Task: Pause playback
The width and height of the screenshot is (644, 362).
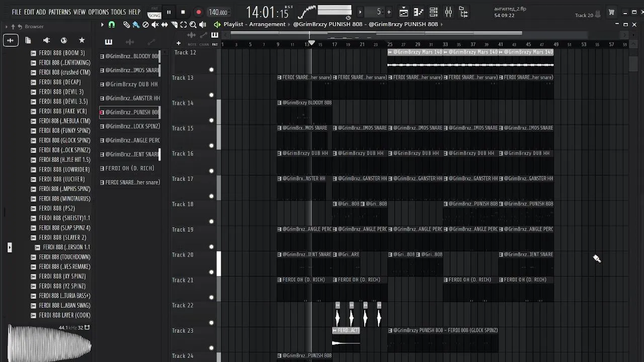Action: pyautogui.click(x=169, y=12)
